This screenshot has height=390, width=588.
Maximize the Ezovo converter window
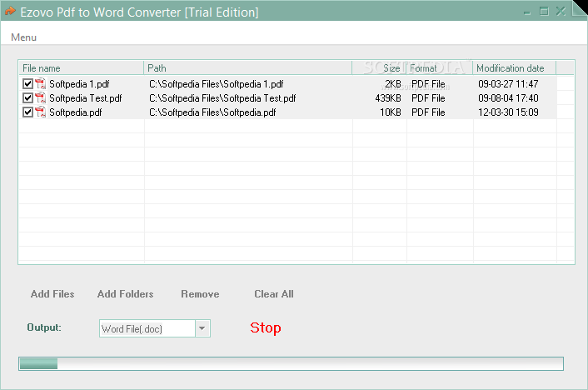[544, 12]
